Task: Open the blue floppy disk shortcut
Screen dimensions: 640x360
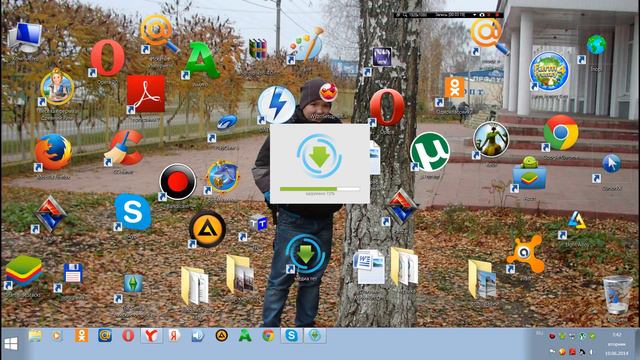Action: coord(73,273)
